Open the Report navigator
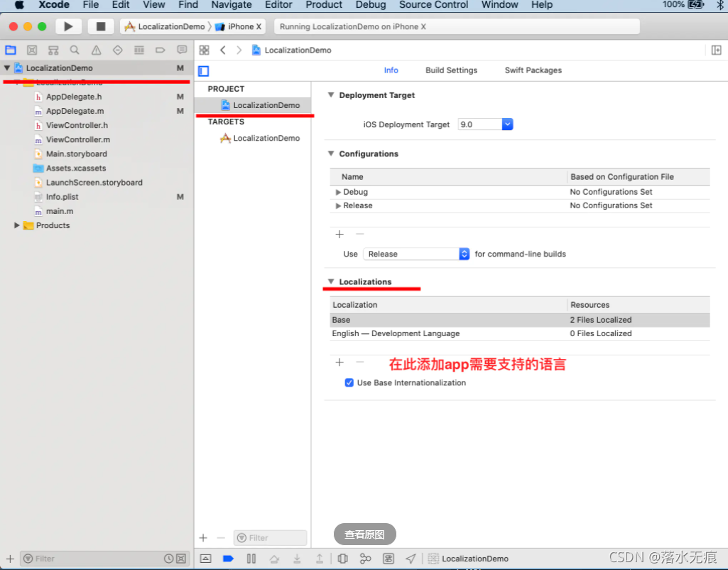This screenshot has width=728, height=570. (x=182, y=50)
